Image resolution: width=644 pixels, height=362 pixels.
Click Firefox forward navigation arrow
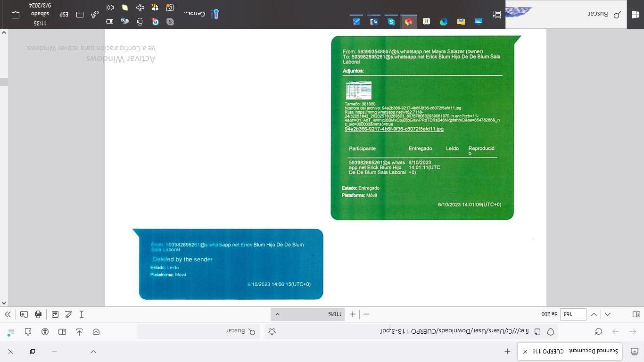616,332
